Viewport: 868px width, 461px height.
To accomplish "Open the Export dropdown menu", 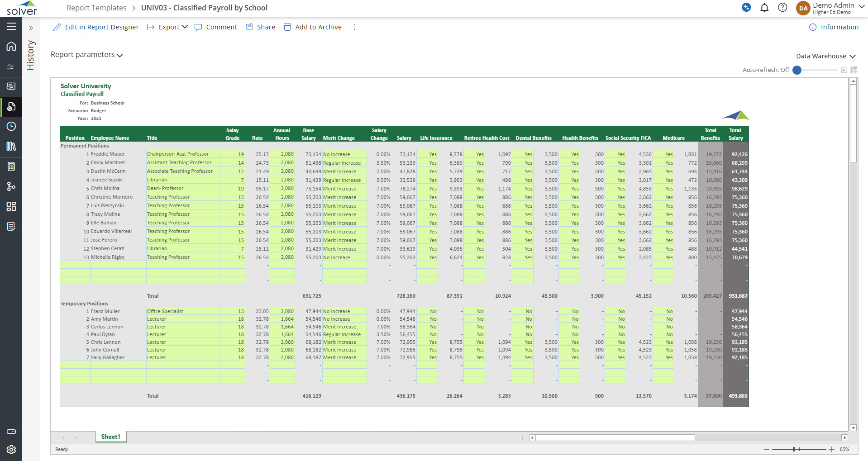I will point(168,27).
